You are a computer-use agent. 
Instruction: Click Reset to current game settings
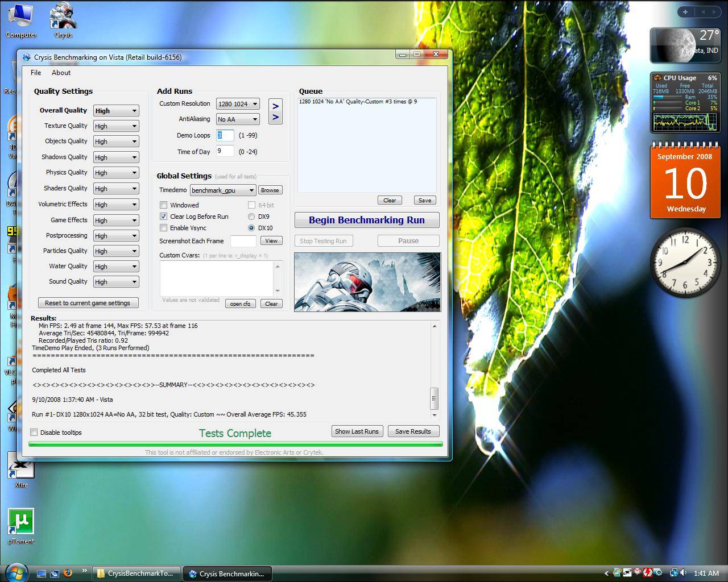pos(88,303)
